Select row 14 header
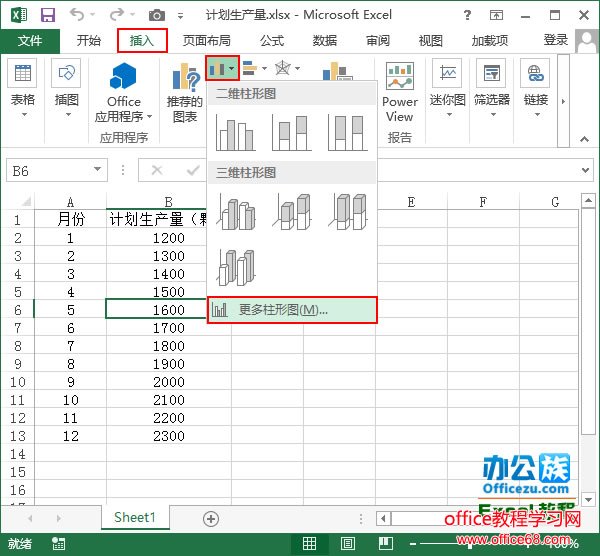 pos(18,454)
